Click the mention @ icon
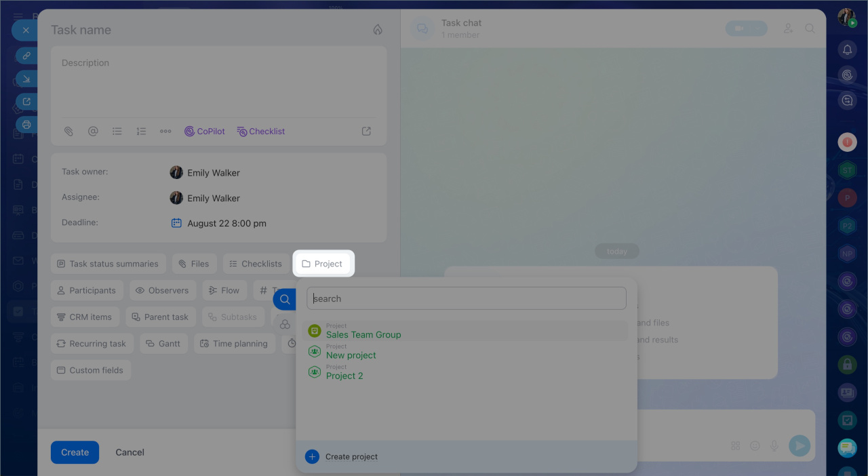Viewport: 868px width, 476px height. [x=93, y=132]
